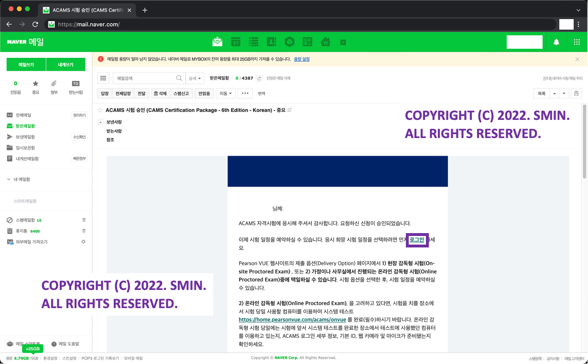588x364 pixels.
Task: Click 메일쓰기 compose button
Action: [26, 64]
